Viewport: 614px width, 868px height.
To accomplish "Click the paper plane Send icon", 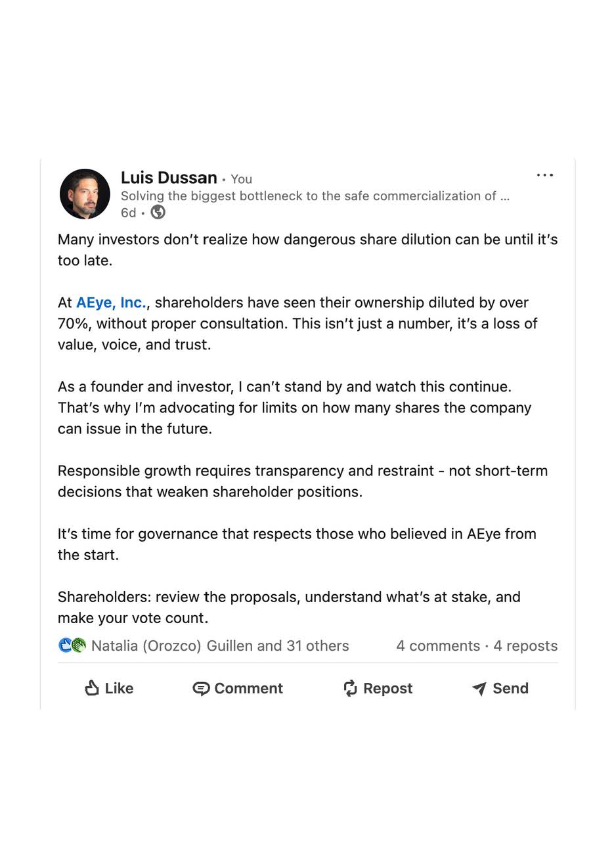I will point(479,688).
